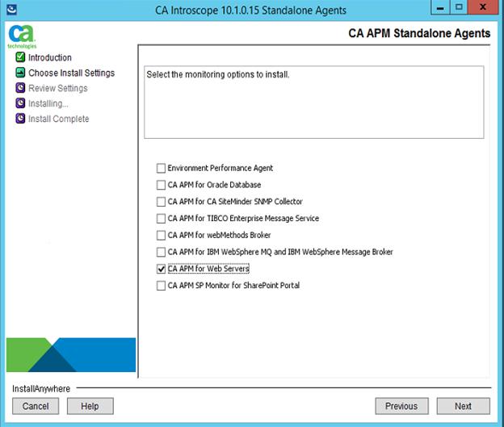Screen dimensions: 504x427
Task: Close the installer window
Action: 483,8
